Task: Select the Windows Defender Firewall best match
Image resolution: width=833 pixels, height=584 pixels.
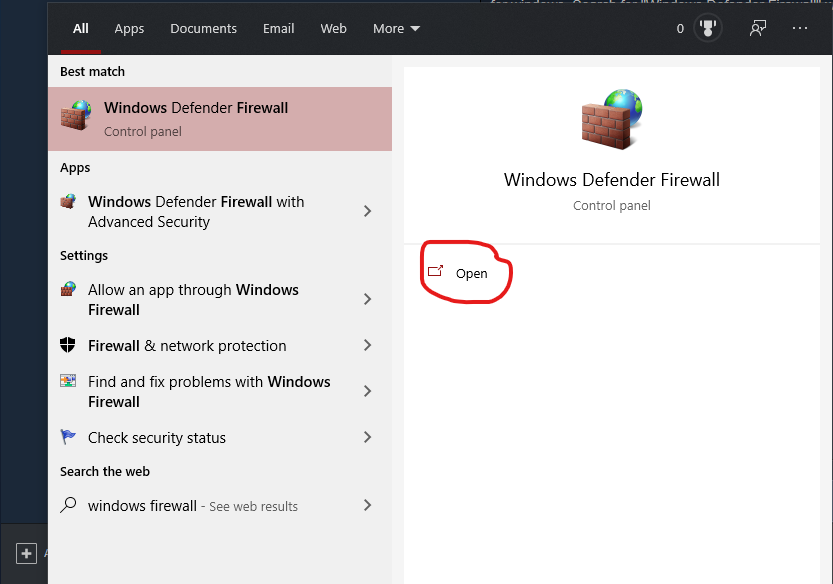Action: click(220, 119)
